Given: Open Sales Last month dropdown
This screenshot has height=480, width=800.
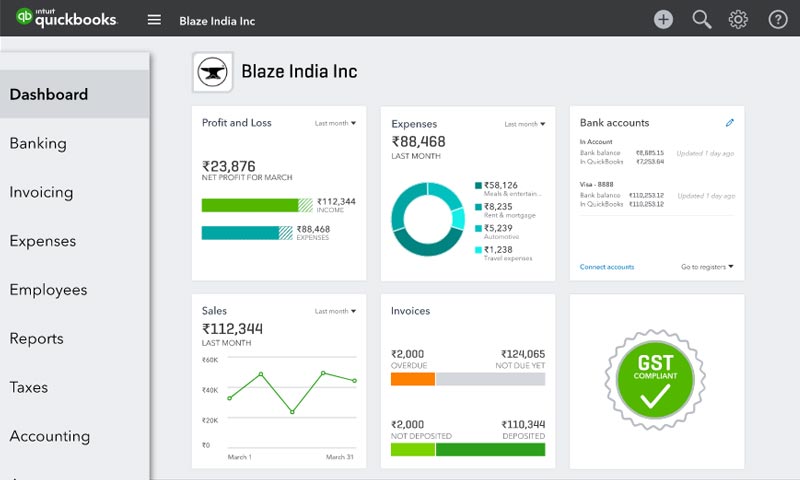Looking at the screenshot, I should pyautogui.click(x=335, y=312).
